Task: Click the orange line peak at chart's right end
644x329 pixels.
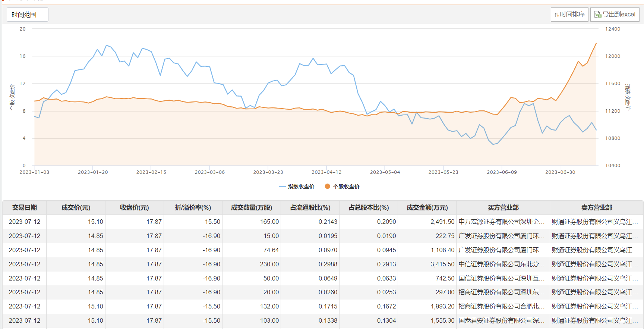Action: (596, 44)
